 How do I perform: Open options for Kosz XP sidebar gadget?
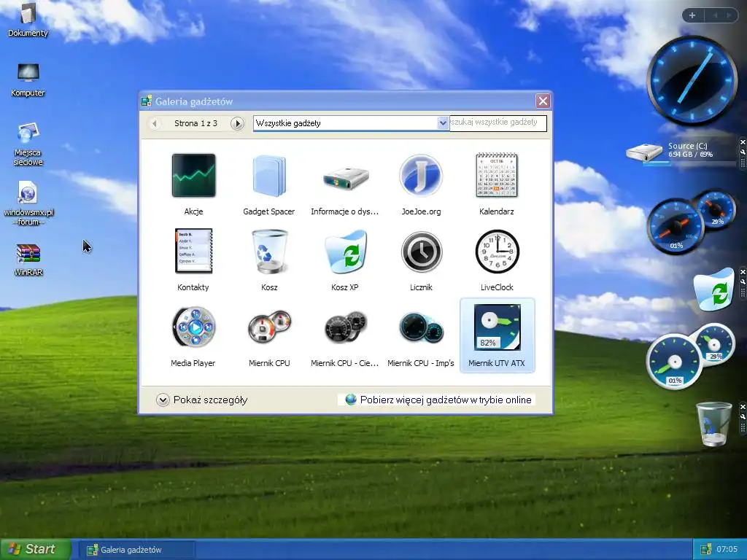point(742,281)
